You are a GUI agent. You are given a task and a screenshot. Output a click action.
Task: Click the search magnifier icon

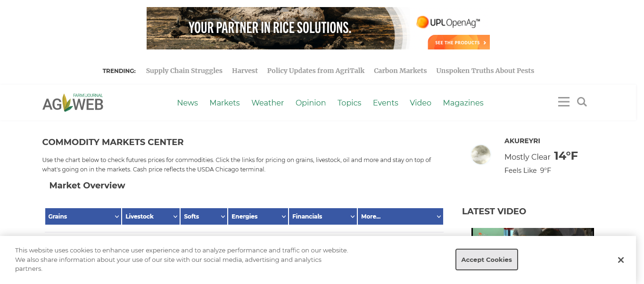[582, 102]
